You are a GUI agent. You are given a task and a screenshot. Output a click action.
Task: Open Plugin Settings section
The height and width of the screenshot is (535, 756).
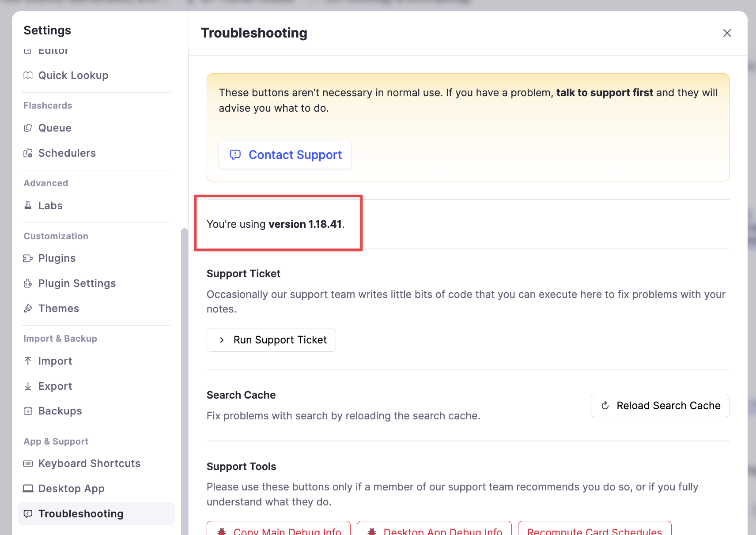[77, 283]
